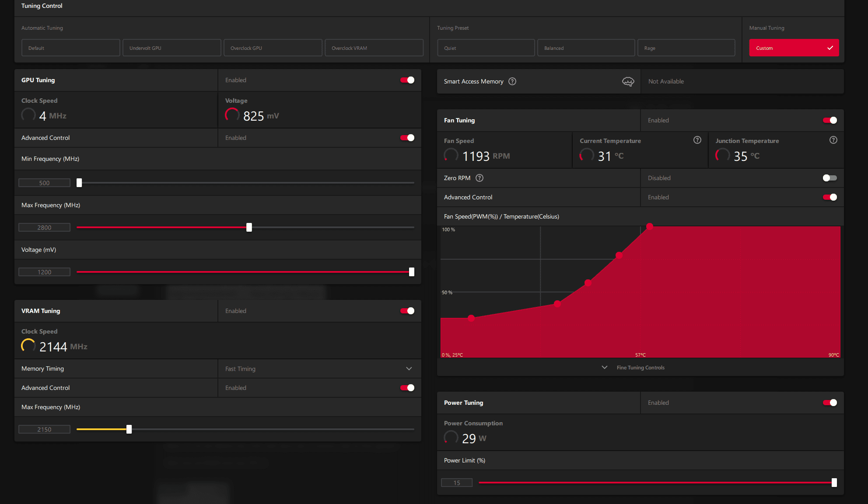This screenshot has height=504, width=868.
Task: Turn off Fan Advanced Control toggle
Action: coord(830,197)
